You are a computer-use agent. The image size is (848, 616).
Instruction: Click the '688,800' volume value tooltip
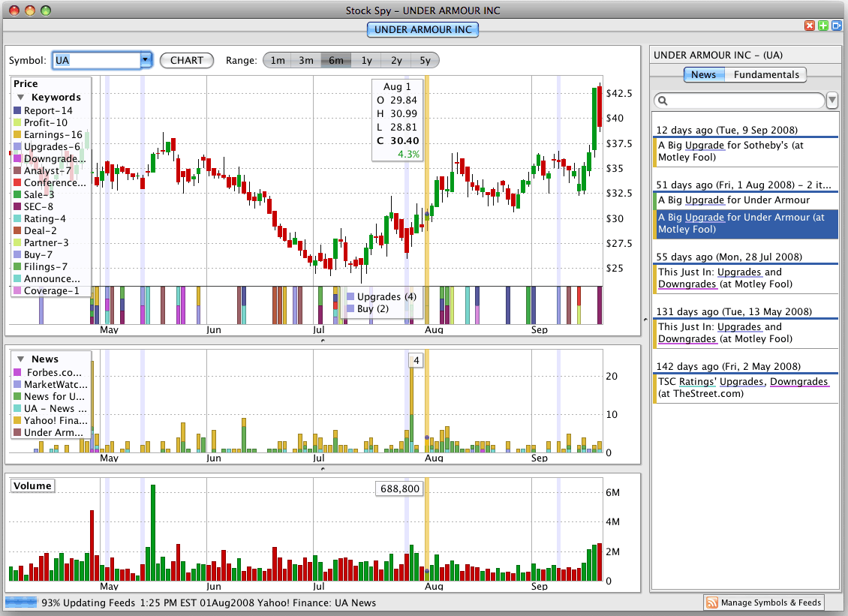[400, 489]
